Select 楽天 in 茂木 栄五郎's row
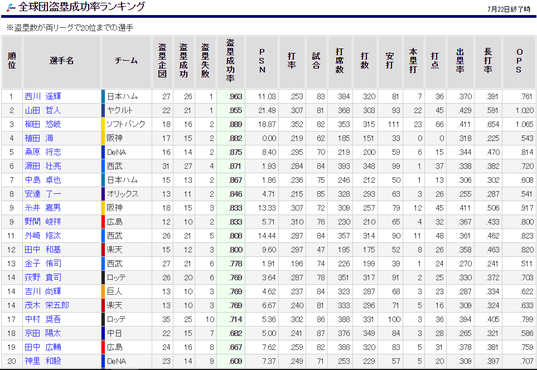 click(x=114, y=305)
